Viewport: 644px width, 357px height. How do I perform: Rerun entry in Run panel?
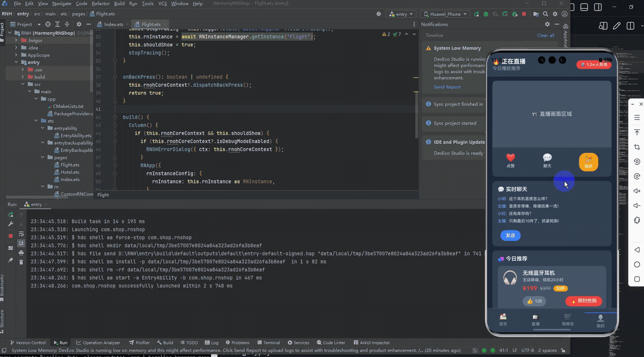coord(11,215)
